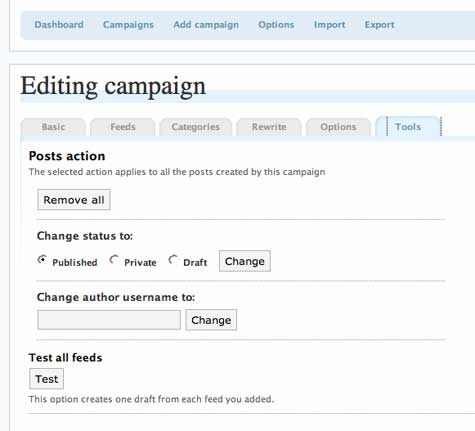Screen dimensions: 475x431
Task: Switch to the Feeds tab
Action: (123, 127)
